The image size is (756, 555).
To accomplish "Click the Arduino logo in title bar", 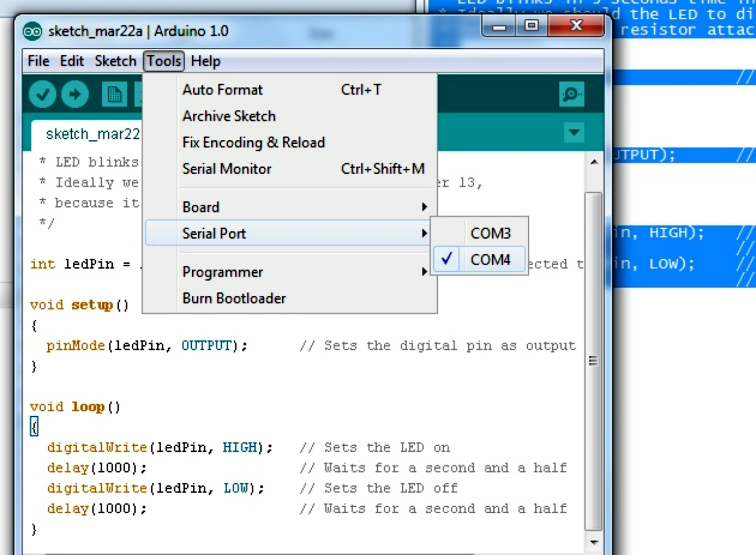I will click(32, 32).
